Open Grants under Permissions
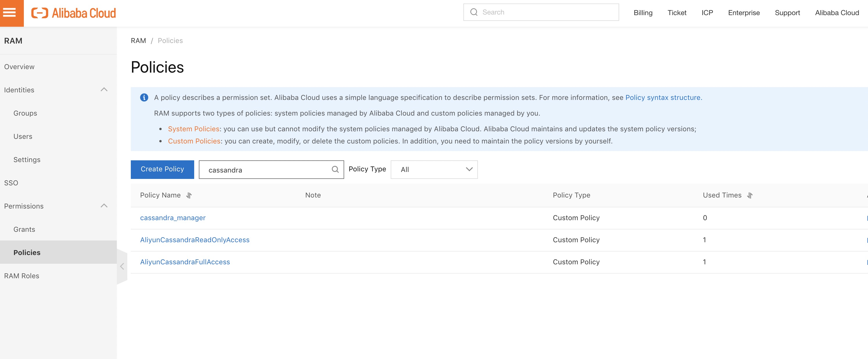This screenshot has width=868, height=359. (24, 229)
